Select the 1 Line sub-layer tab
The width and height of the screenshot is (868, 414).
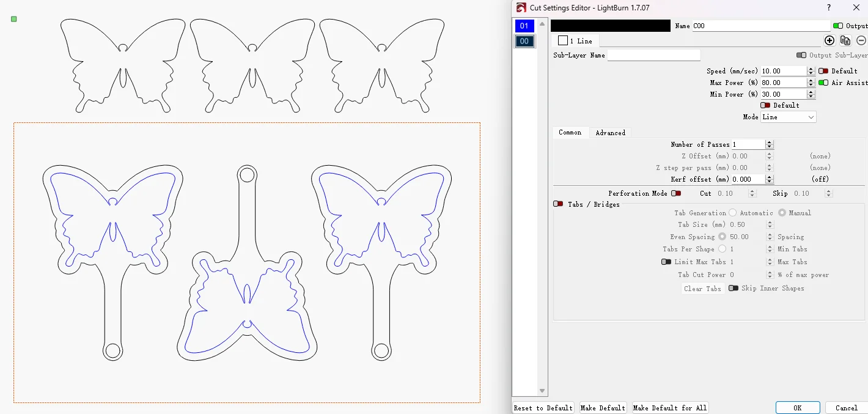coord(575,41)
